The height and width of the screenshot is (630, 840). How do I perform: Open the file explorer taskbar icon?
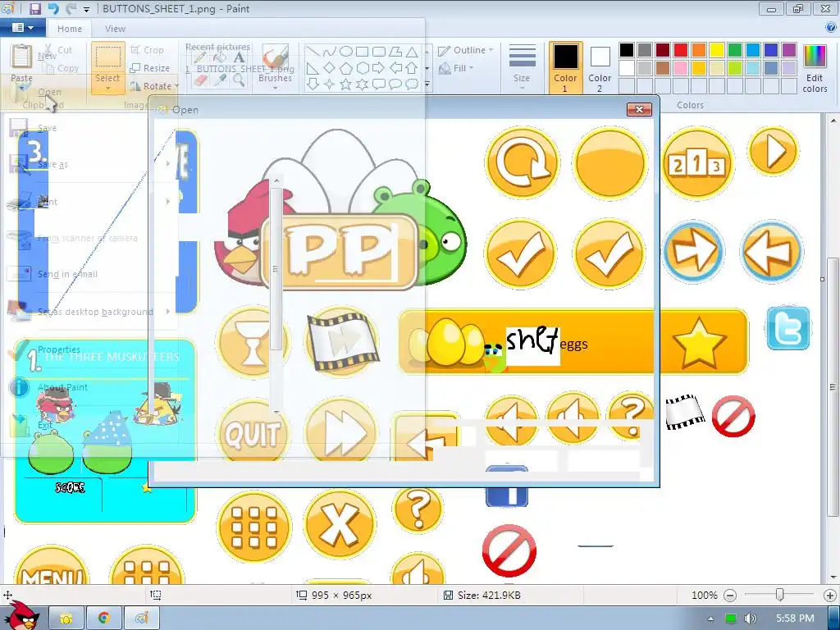coord(66,619)
